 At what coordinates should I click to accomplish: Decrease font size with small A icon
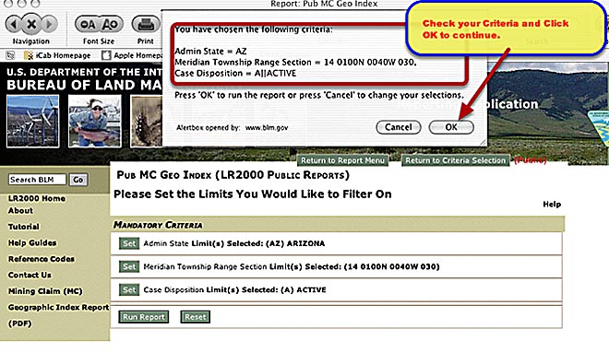pyautogui.click(x=88, y=25)
